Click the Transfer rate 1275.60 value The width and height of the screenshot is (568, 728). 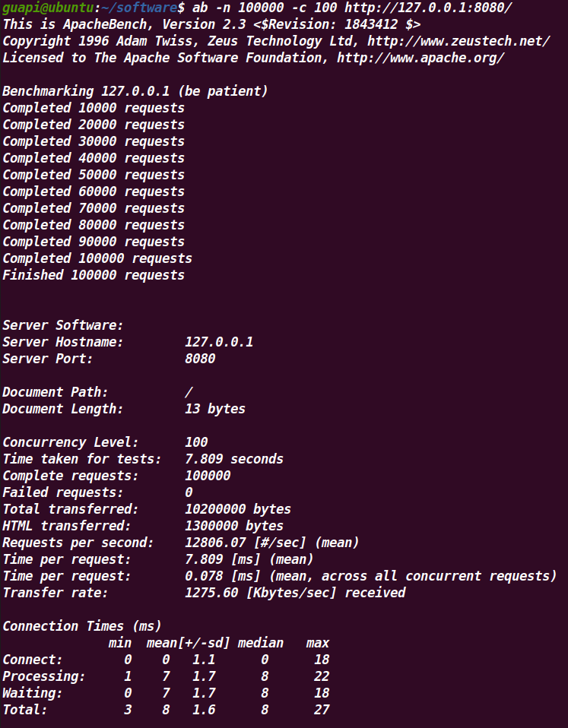(x=211, y=593)
